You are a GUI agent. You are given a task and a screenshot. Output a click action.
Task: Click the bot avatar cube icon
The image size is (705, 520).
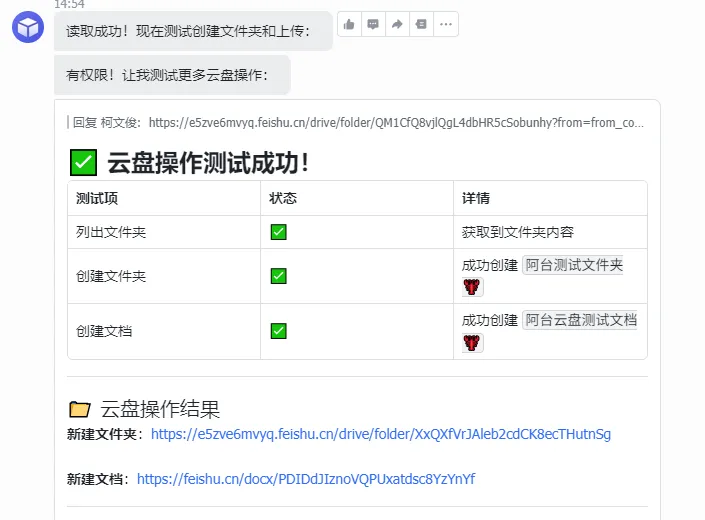28,27
